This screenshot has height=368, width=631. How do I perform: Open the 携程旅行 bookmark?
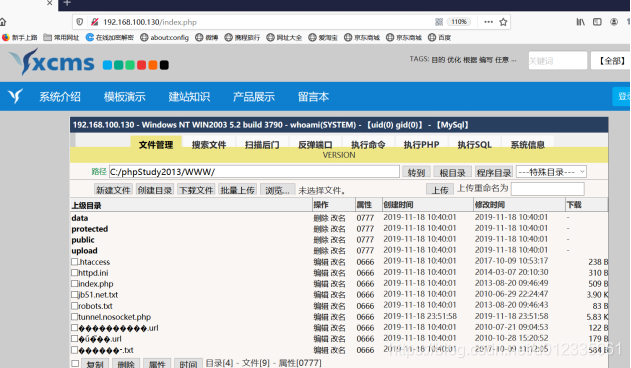(x=242, y=37)
